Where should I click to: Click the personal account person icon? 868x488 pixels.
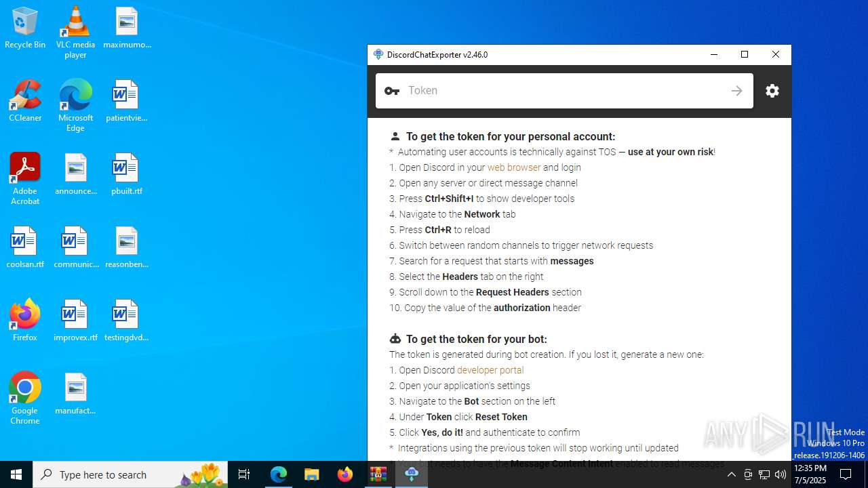tap(395, 136)
